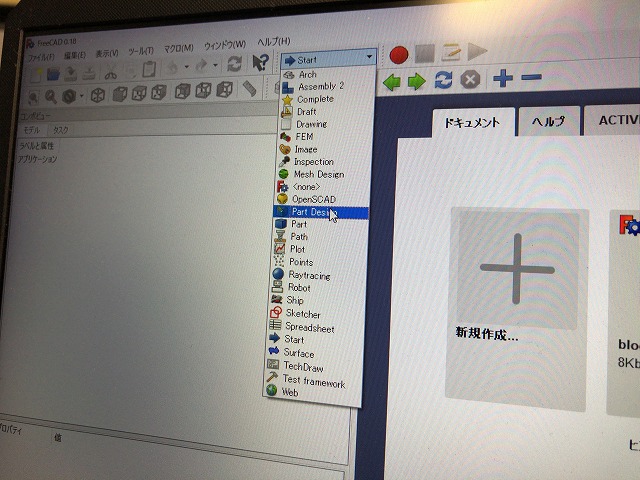Collapse the Start workbench dropdown
The height and width of the screenshot is (480, 640).
pos(369,60)
